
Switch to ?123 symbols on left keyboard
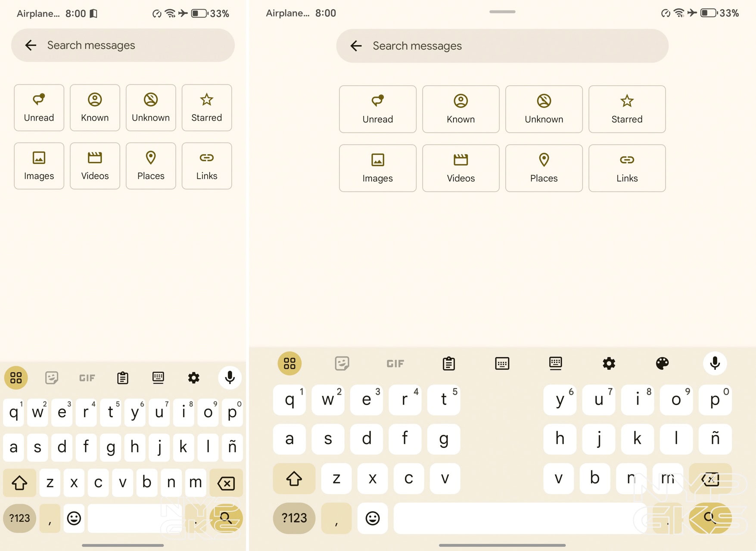click(19, 518)
